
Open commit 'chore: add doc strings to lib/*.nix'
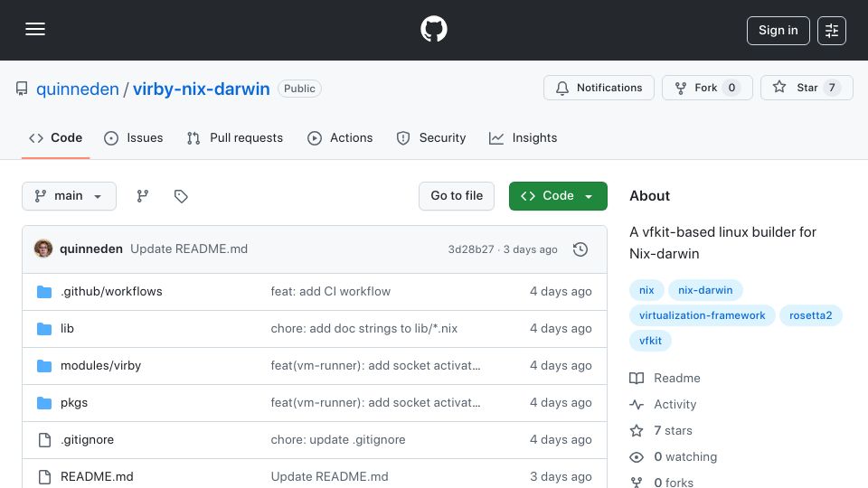(364, 329)
